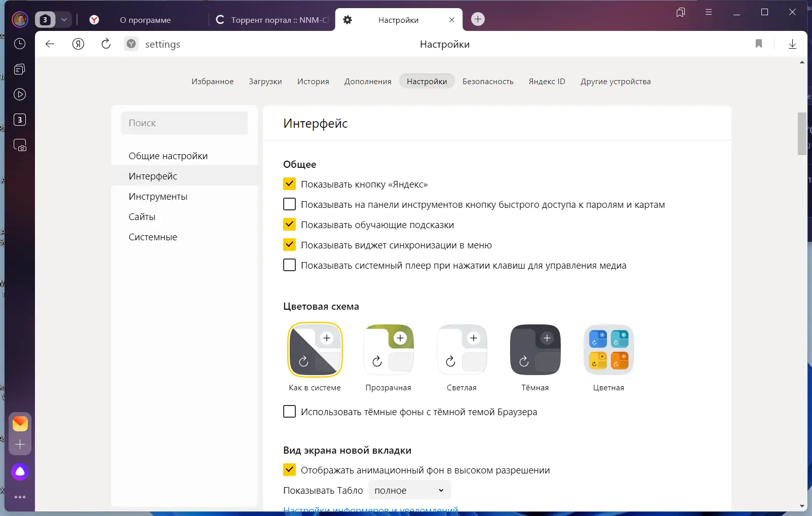Open the sidebar more options dots
Image resolution: width=812 pixels, height=516 pixels.
[x=20, y=497]
